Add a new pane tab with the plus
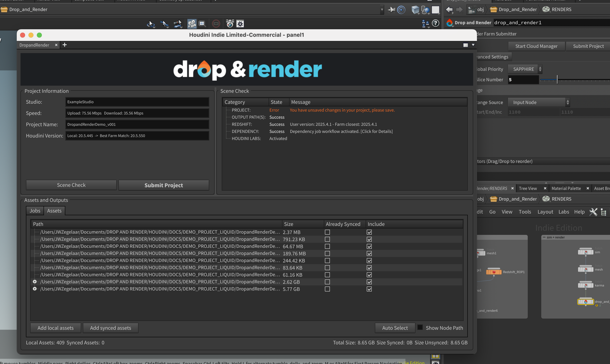The height and width of the screenshot is (364, 610). 65,45
